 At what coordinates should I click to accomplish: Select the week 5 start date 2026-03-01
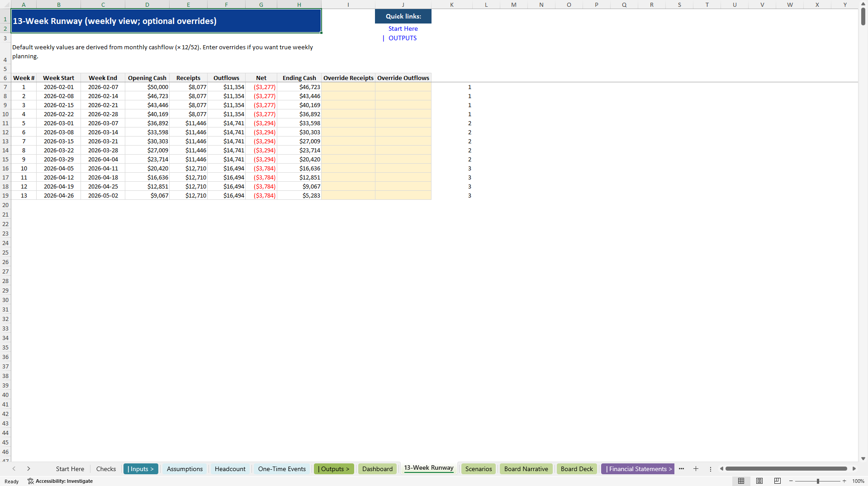tap(59, 123)
